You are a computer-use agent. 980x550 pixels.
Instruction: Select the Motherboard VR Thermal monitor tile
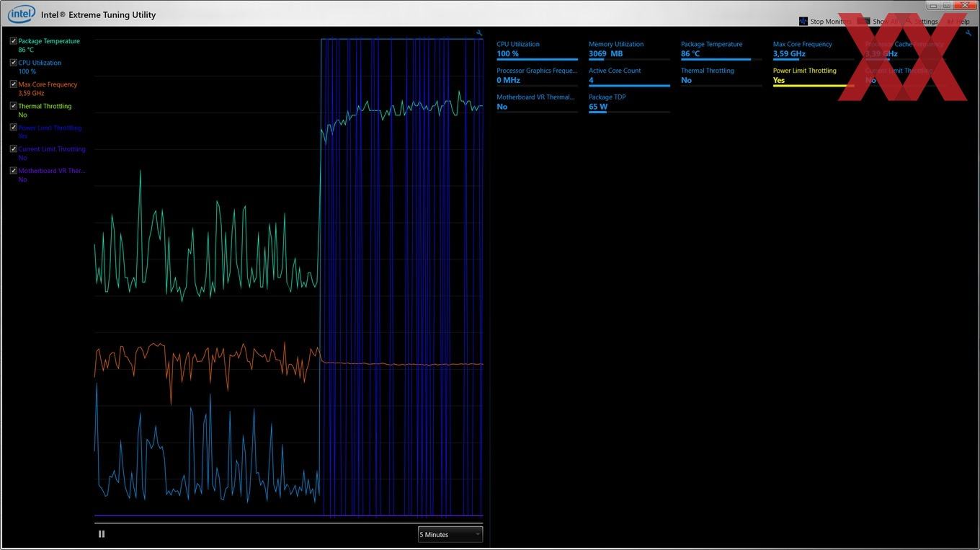[537, 103]
